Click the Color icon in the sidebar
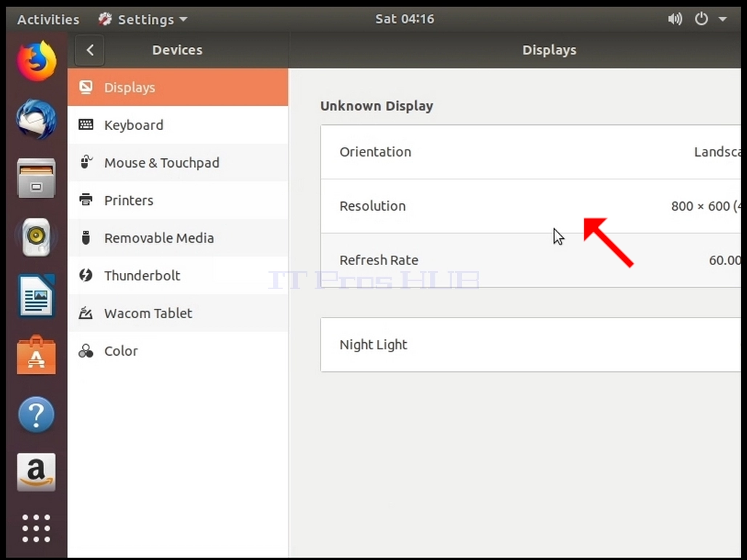The width and height of the screenshot is (747, 560). click(86, 351)
